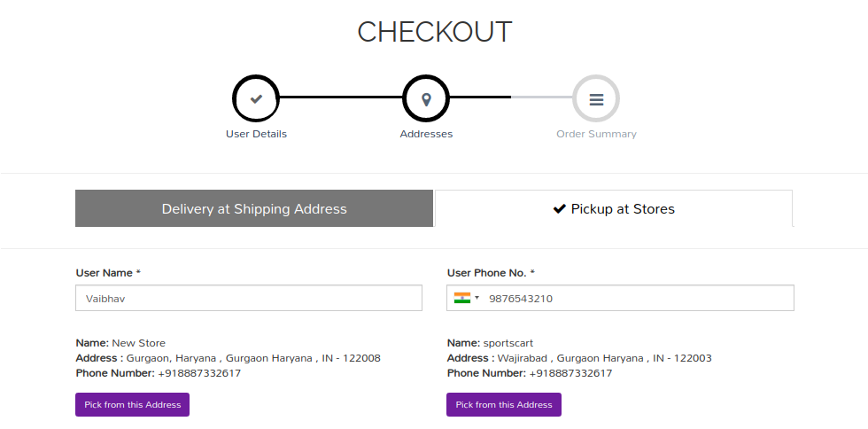The width and height of the screenshot is (868, 429).
Task: Go to the Order Summary step label
Action: 596,134
